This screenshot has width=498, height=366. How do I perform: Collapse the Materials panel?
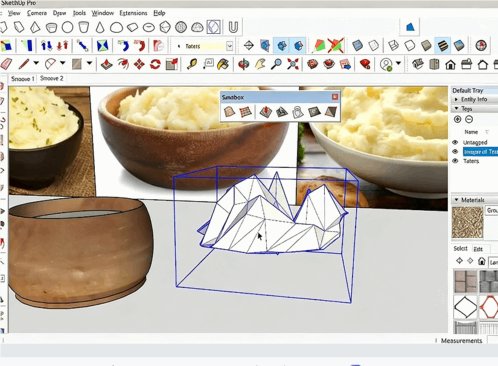tap(456, 200)
